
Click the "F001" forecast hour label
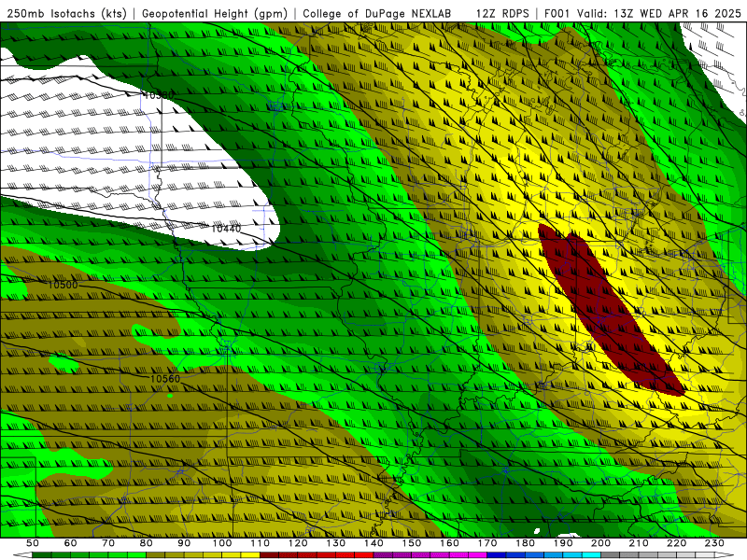coord(558,13)
